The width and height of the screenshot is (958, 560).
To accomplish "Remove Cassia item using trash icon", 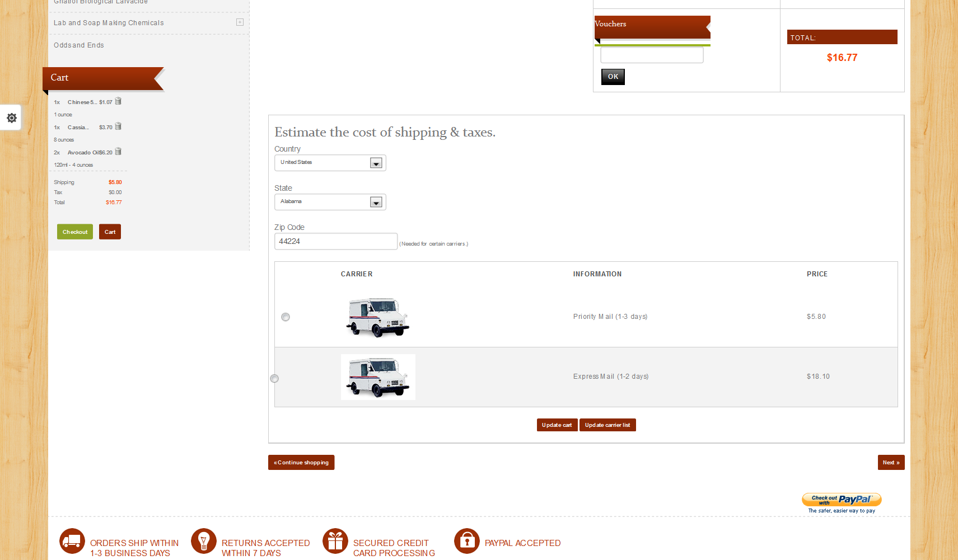I will [118, 126].
